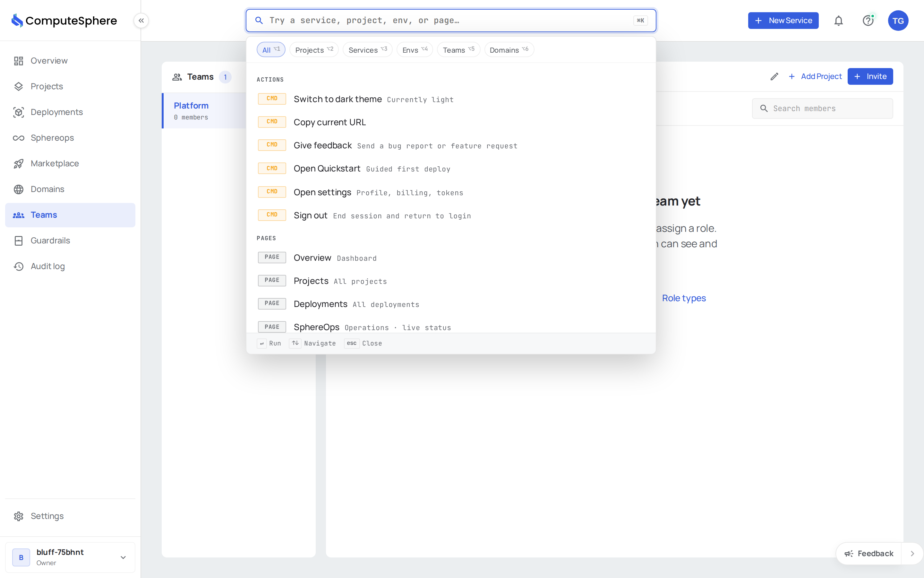Open Marketplace in the sidebar
Image resolution: width=924 pixels, height=578 pixels.
[x=70, y=164]
